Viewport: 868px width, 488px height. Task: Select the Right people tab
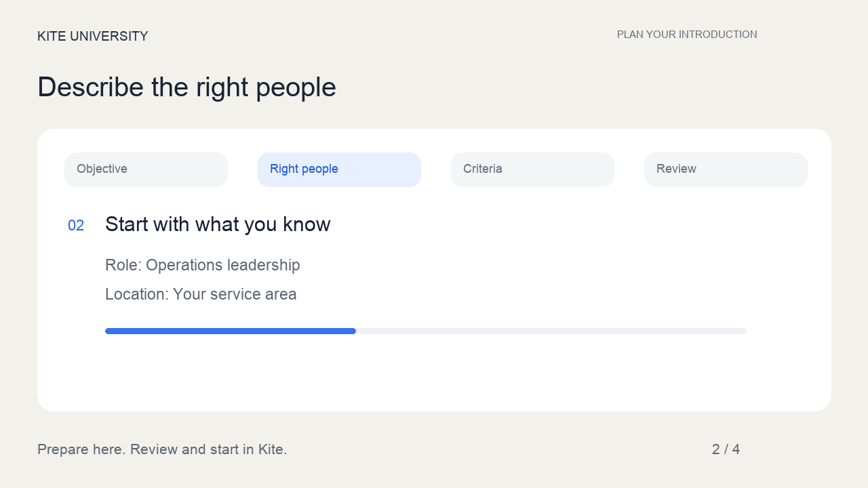click(x=339, y=169)
